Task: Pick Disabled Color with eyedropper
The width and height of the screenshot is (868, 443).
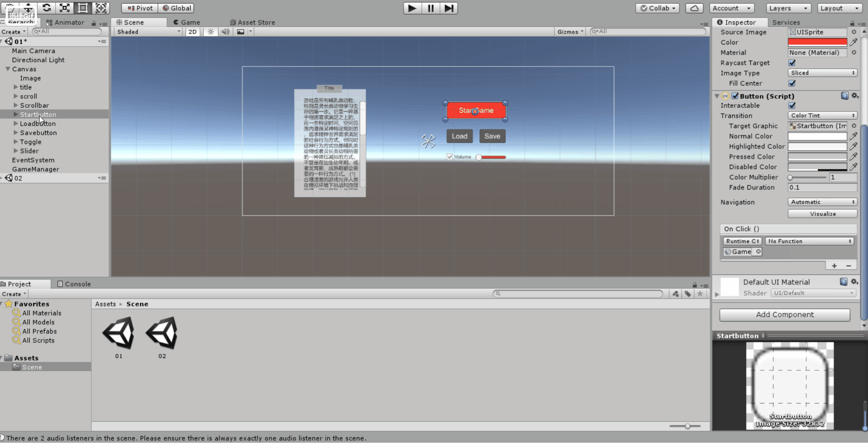Action: pos(853,167)
